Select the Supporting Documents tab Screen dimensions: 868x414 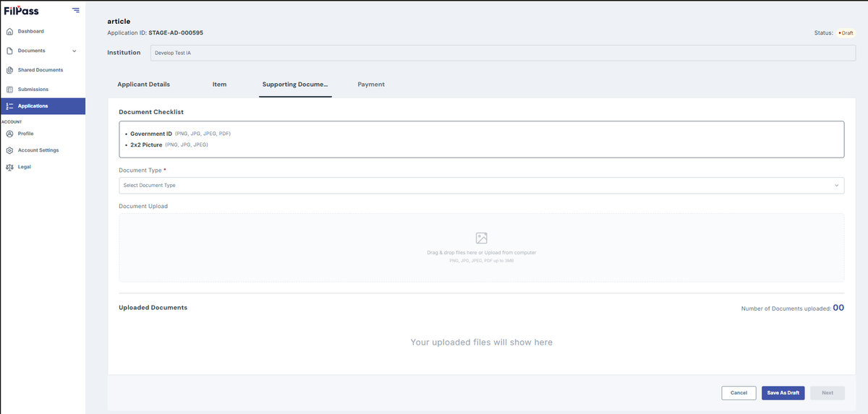pyautogui.click(x=295, y=85)
